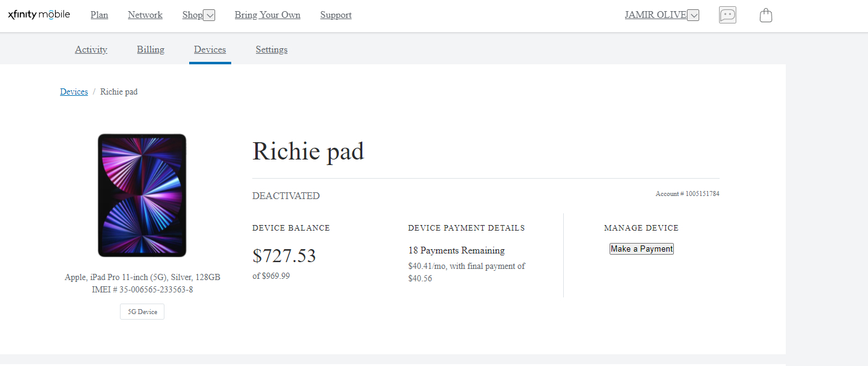Click the 5G Device badge
This screenshot has height=366, width=868.
pyautogui.click(x=142, y=312)
